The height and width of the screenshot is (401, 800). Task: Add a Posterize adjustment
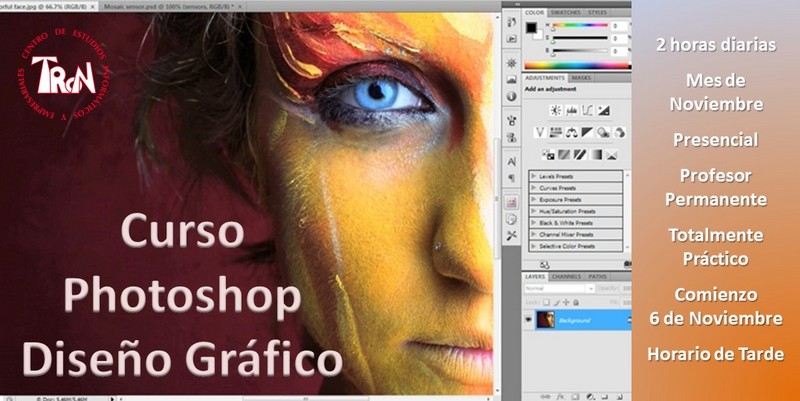[564, 154]
